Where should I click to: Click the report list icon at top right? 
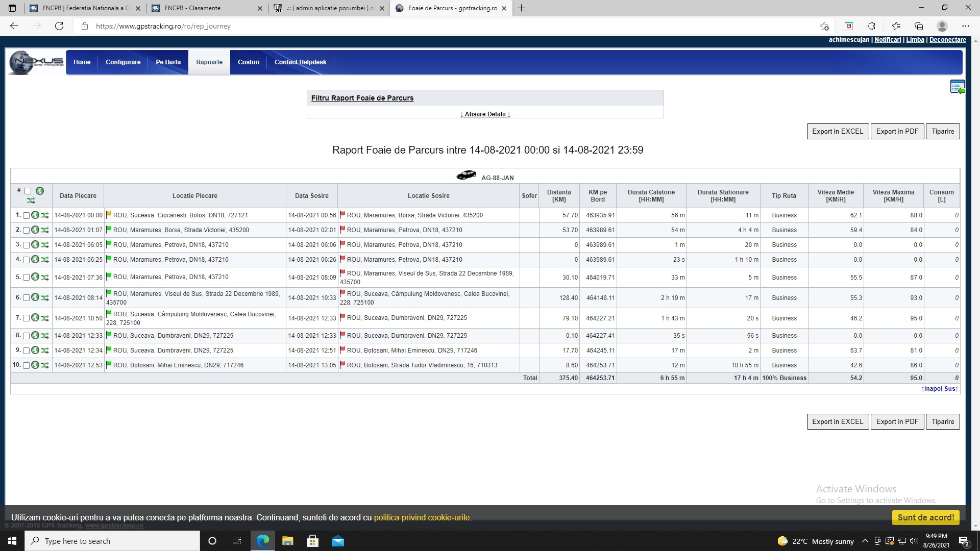957,87
